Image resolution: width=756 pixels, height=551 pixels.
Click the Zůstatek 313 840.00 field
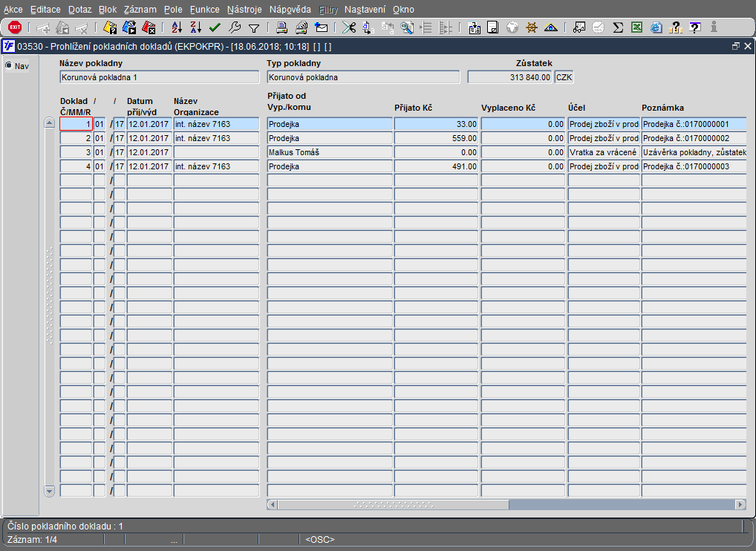509,77
